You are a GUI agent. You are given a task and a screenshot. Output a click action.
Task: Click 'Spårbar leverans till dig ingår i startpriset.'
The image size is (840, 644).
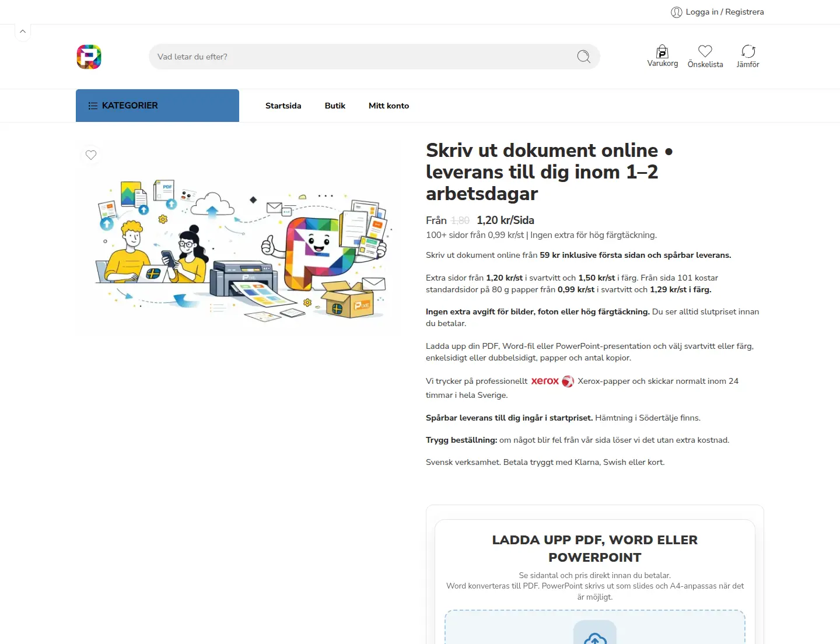[509, 418]
